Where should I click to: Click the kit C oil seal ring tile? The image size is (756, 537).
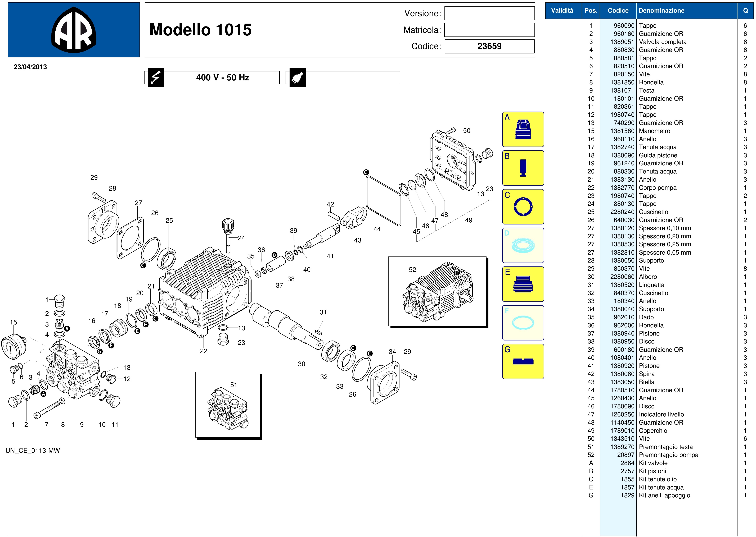(523, 207)
